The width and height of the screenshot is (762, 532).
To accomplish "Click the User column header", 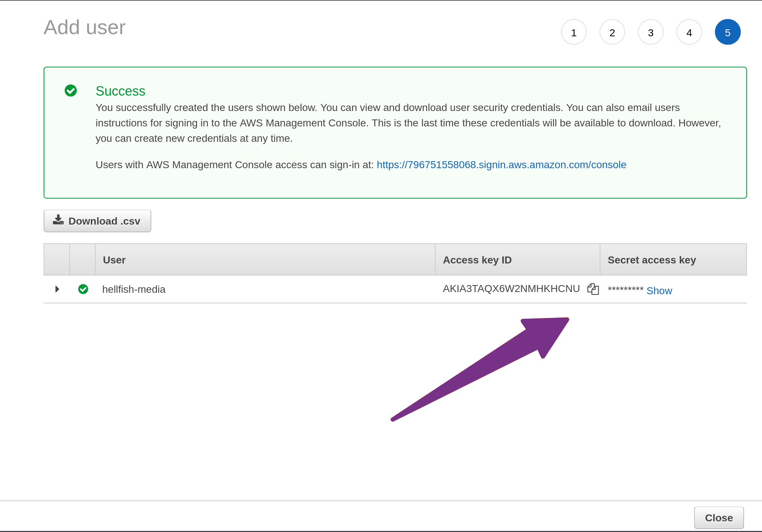I will (x=265, y=260).
